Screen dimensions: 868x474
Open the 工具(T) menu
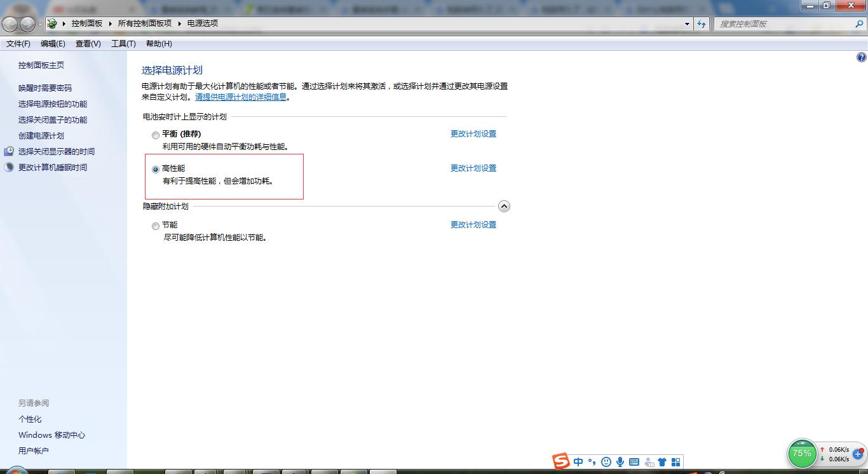[x=123, y=44]
